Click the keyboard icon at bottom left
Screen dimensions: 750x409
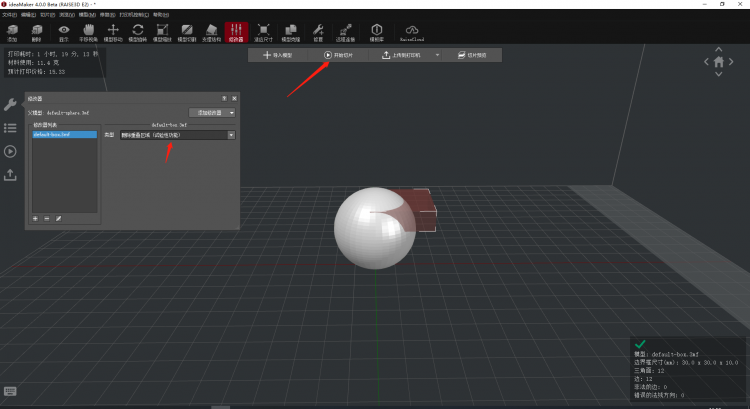click(10, 391)
